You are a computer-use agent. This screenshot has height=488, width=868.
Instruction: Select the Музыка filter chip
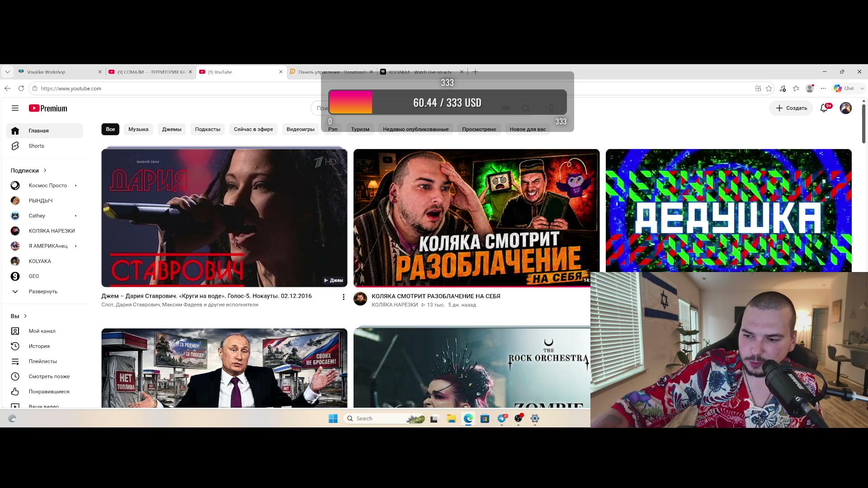click(x=138, y=129)
